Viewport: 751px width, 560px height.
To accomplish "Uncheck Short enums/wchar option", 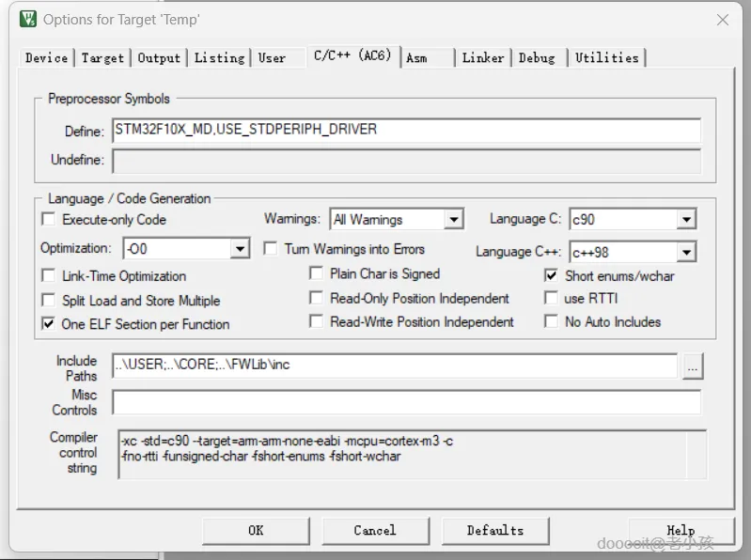I will coord(552,275).
